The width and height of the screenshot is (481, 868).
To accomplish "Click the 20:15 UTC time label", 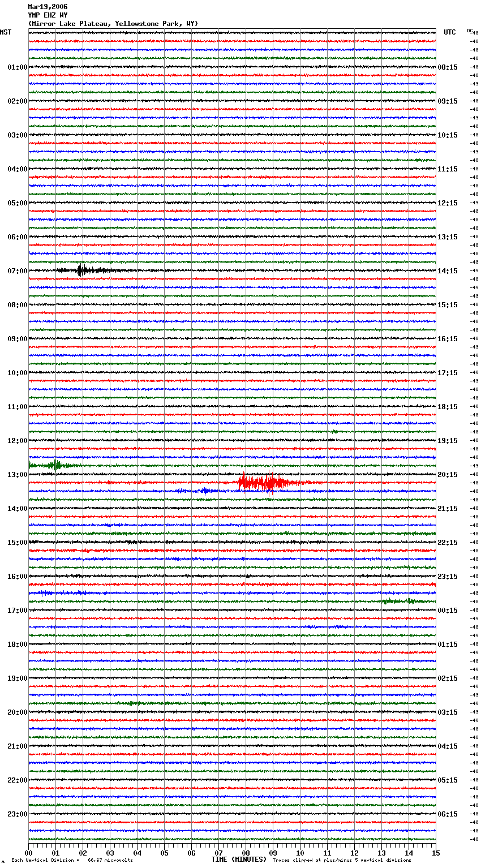I will pyautogui.click(x=448, y=475).
